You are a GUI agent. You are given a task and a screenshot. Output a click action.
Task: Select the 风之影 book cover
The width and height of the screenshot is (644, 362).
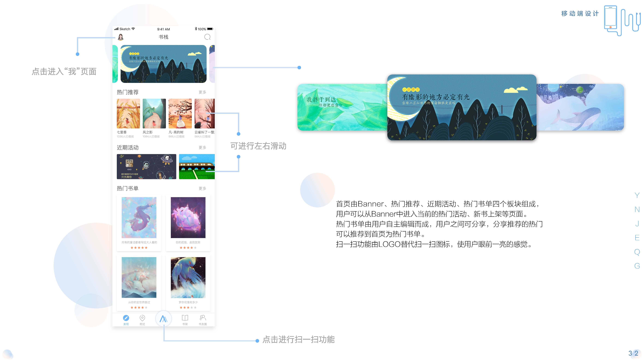(154, 113)
